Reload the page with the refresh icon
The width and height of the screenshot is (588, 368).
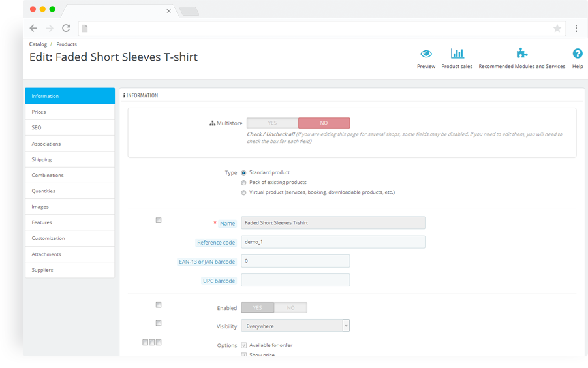click(66, 29)
